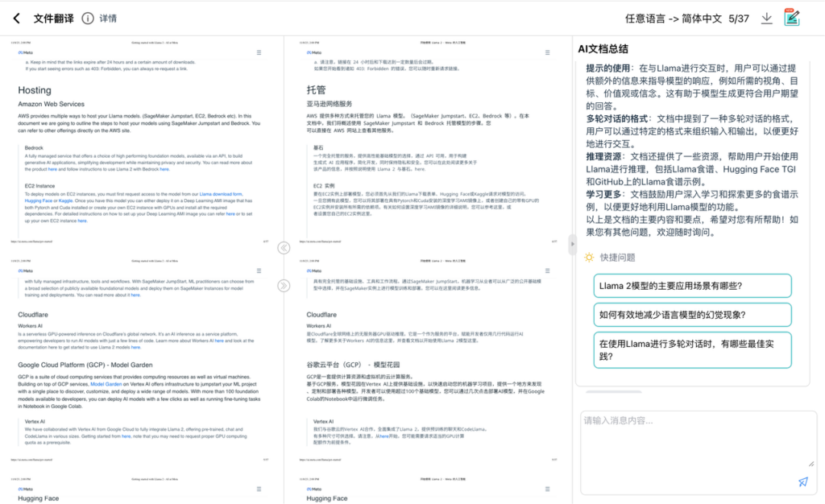The height and width of the screenshot is (504, 825).
Task: Click the Hugging Face heading in source document
Action: click(x=39, y=498)
